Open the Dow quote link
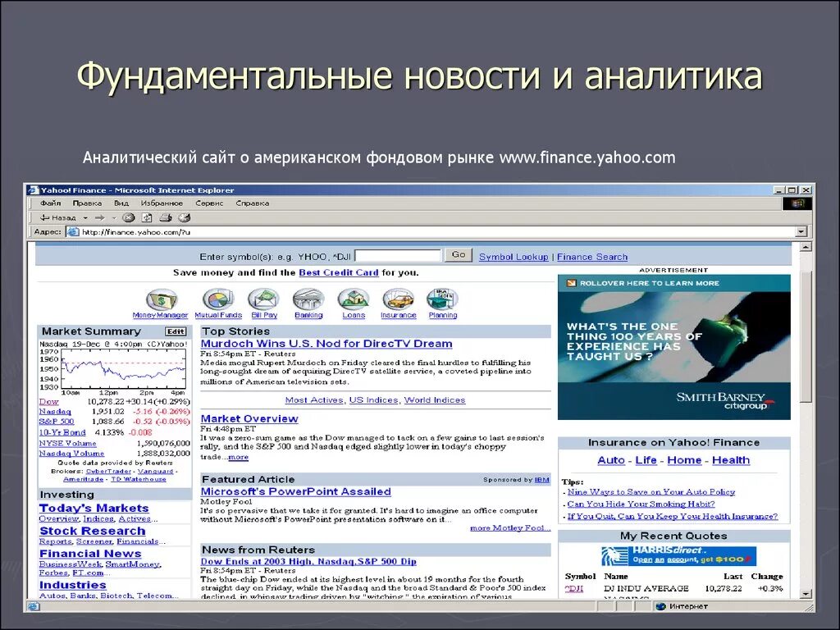This screenshot has height=630, width=840. (48, 402)
